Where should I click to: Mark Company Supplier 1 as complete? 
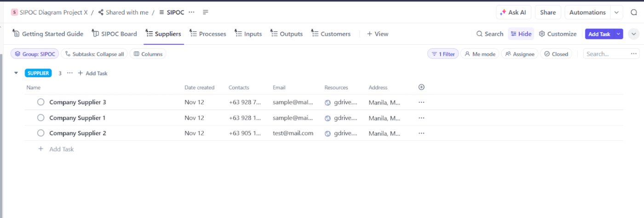click(40, 118)
